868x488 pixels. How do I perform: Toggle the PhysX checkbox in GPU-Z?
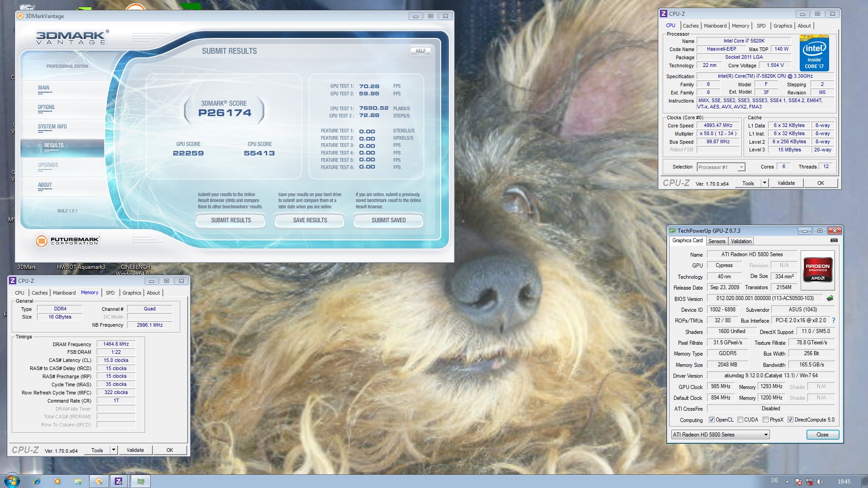click(765, 420)
